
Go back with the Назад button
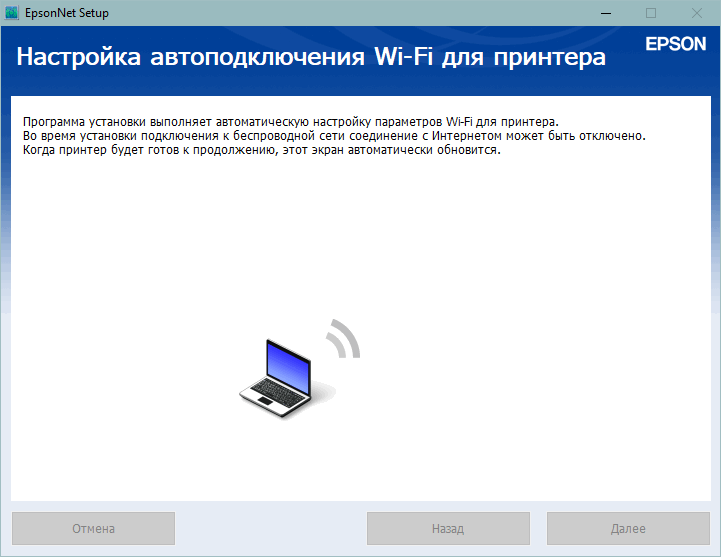pyautogui.click(x=448, y=528)
